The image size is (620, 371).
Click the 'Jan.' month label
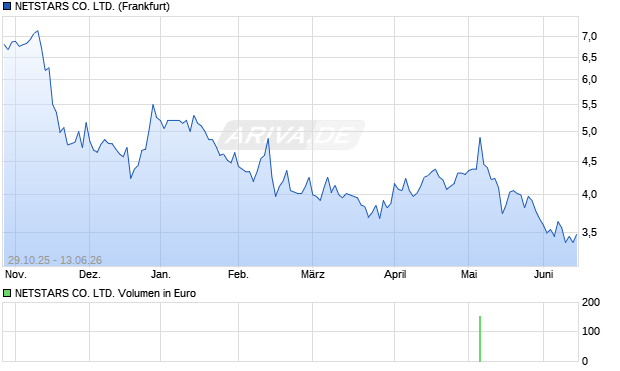(161, 274)
